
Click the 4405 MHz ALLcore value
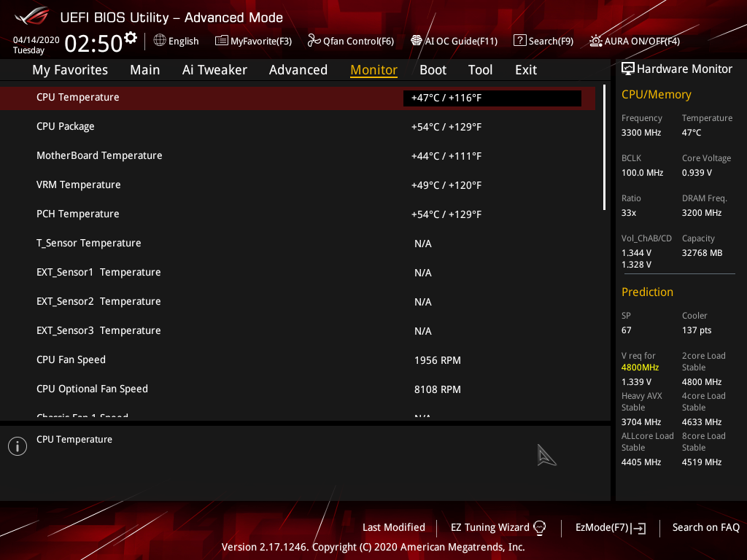[x=640, y=462]
